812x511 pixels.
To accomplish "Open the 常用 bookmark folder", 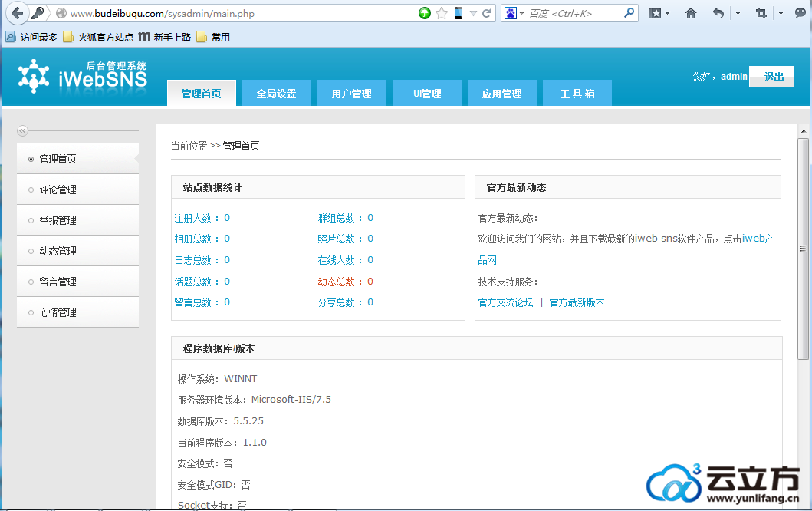I will coord(213,37).
